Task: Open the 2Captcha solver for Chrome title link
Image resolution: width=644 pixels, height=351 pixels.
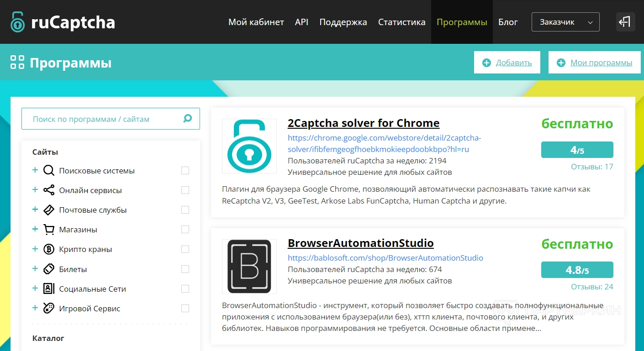Action: (x=364, y=123)
